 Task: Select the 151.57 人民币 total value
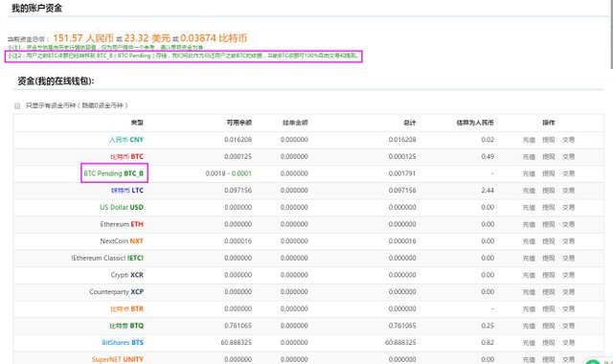83,38
